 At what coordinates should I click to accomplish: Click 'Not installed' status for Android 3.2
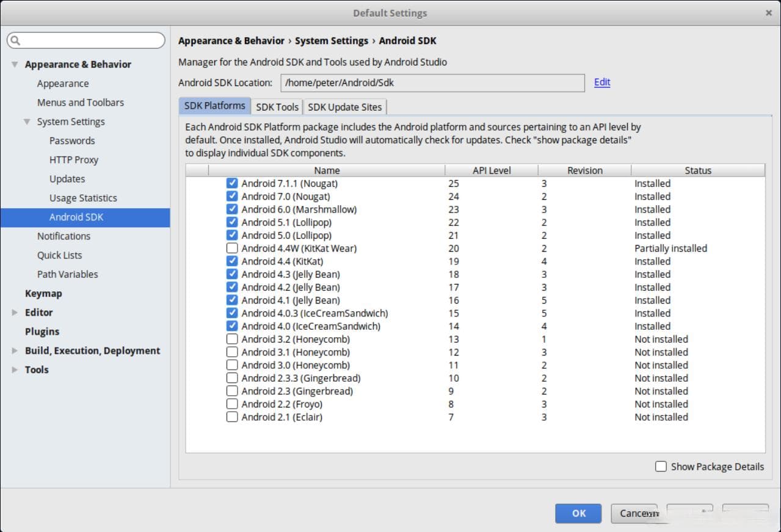tap(661, 339)
